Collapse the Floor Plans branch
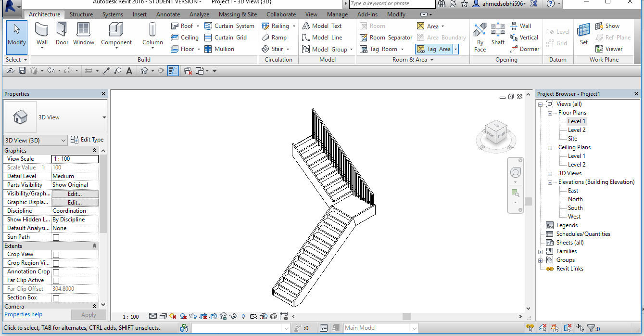The height and width of the screenshot is (336, 644). point(549,112)
